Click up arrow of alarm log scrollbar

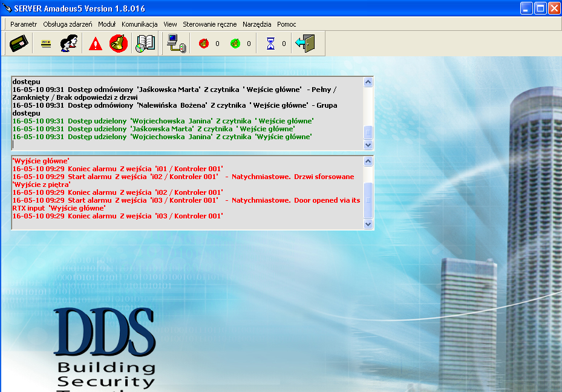(368, 162)
